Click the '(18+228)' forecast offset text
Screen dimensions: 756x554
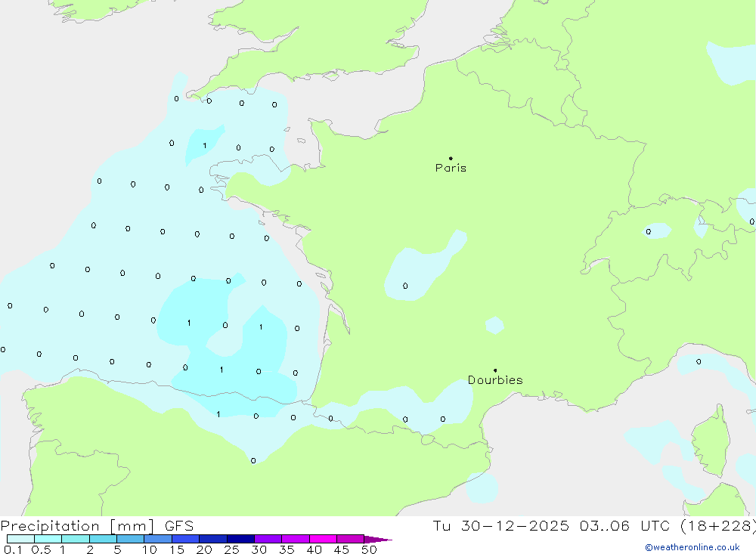click(x=718, y=525)
